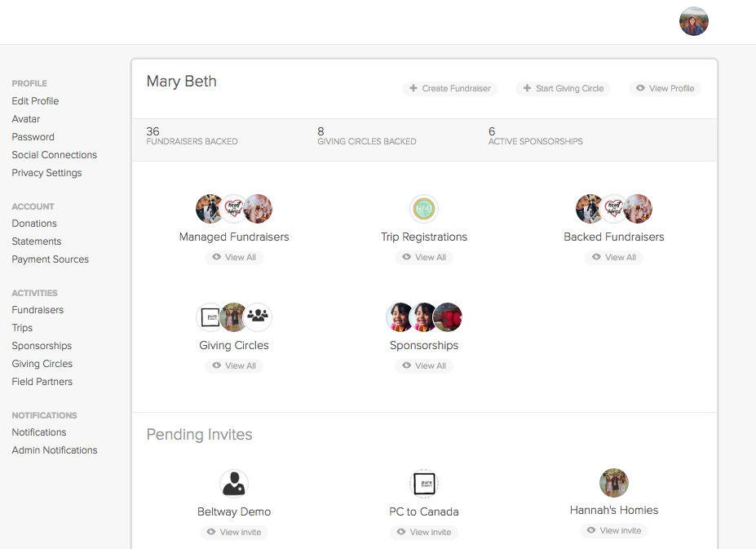Click the Hannah's Homies avatar image
756x549 pixels.
(614, 483)
